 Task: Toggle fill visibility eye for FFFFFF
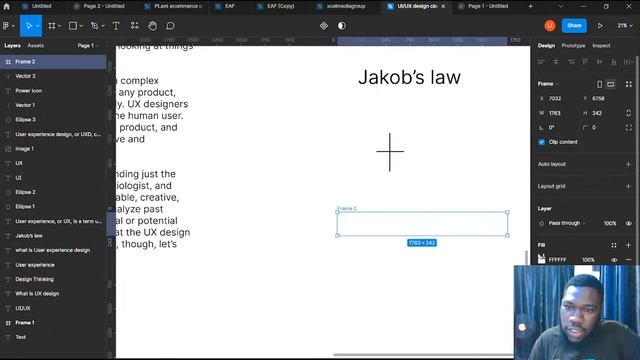point(614,260)
